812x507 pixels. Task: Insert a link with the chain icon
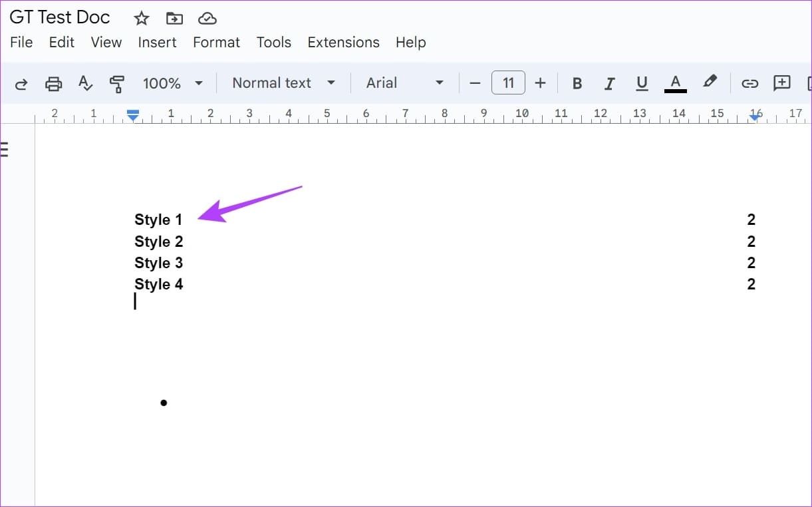click(750, 83)
